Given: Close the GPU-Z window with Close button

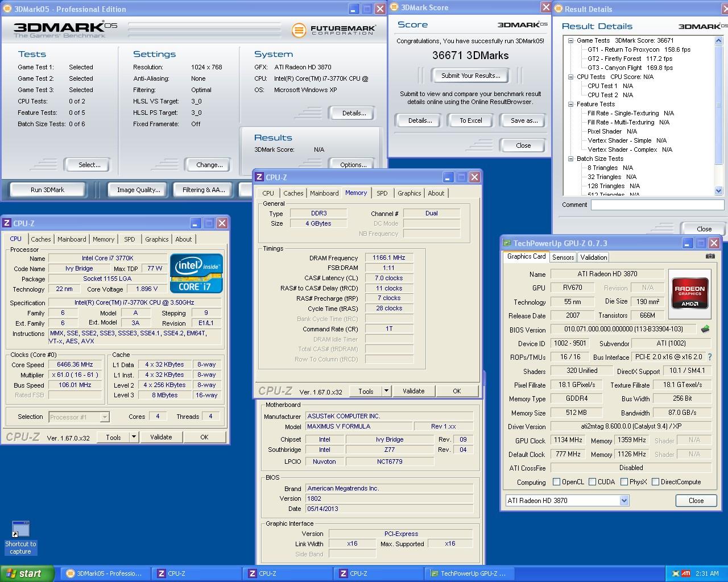Looking at the screenshot, I should tap(696, 501).
